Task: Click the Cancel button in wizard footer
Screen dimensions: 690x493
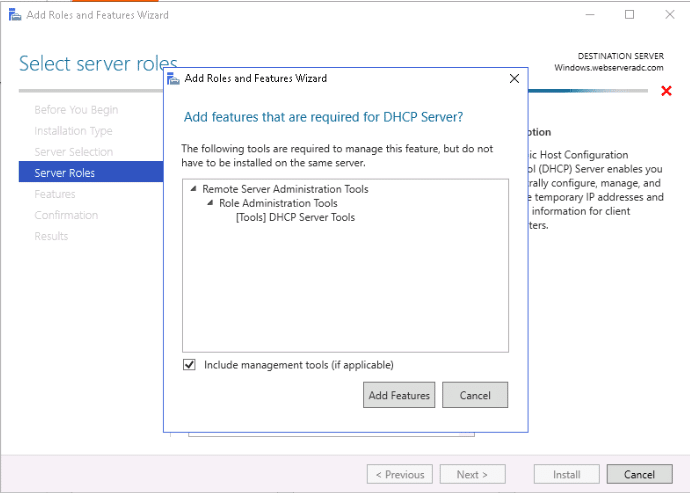Action: tap(639, 474)
